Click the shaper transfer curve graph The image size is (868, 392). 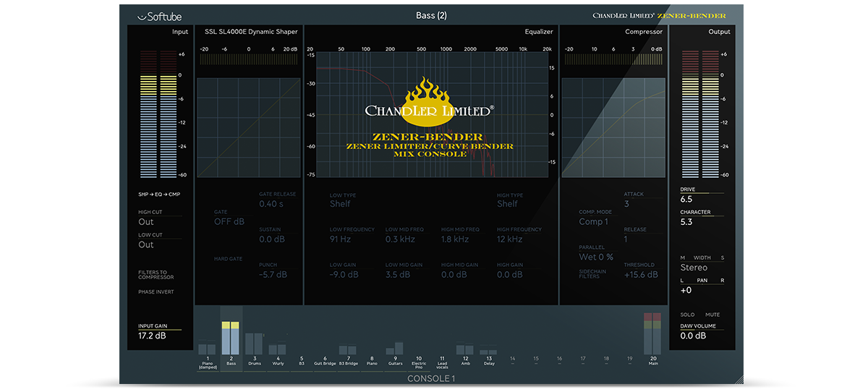tap(249, 127)
